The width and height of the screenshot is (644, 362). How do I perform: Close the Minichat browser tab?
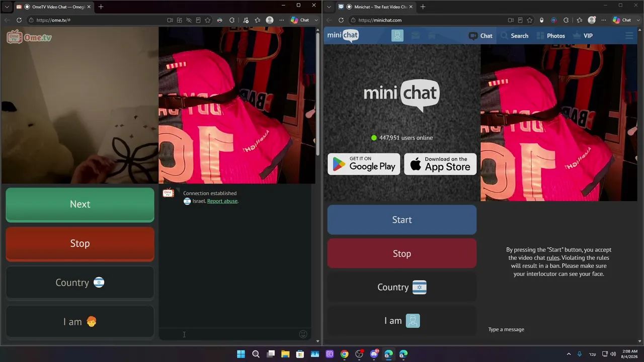pos(411,7)
